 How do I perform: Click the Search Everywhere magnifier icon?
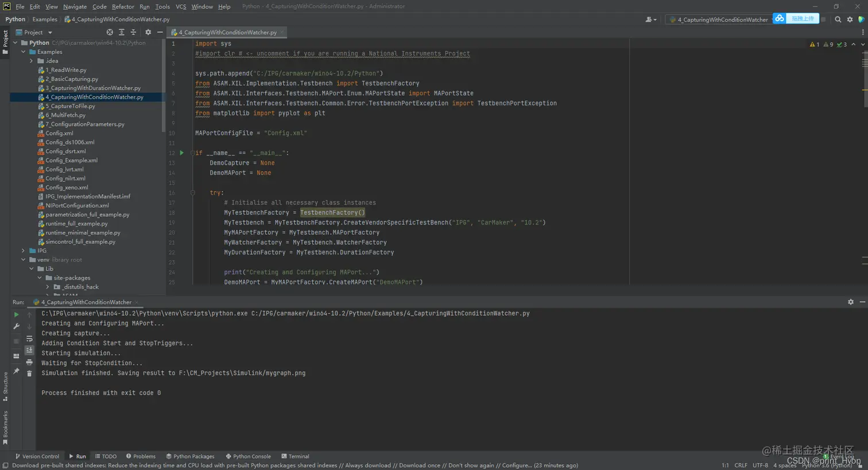[x=838, y=20]
